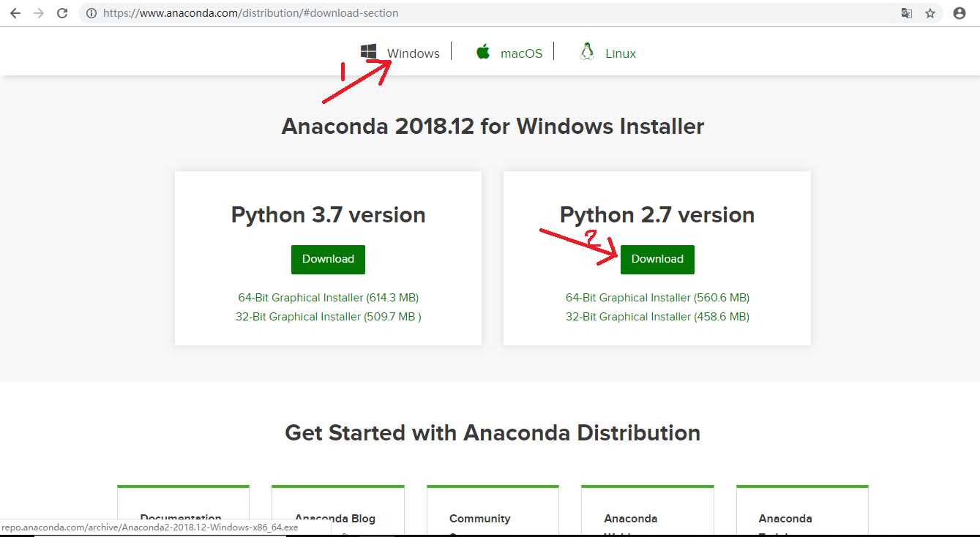Click 'Anaconda 2018.12 for Windows Installer' heading
Image resolution: width=980 pixels, height=537 pixels.
pyautogui.click(x=493, y=126)
